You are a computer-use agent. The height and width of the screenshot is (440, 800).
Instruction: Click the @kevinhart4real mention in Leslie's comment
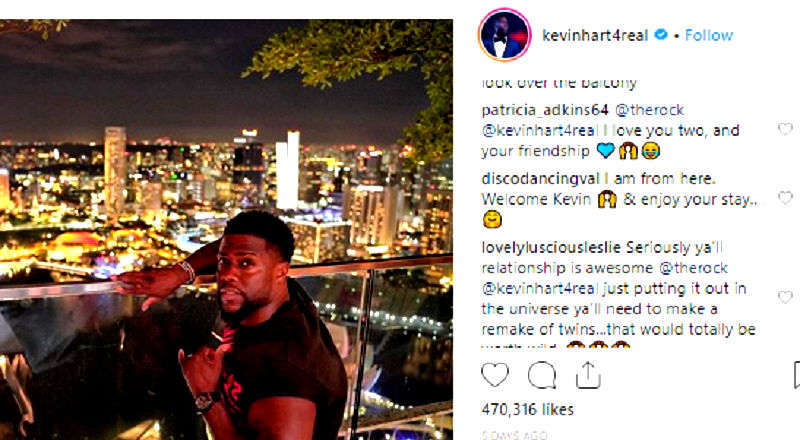tap(539, 288)
